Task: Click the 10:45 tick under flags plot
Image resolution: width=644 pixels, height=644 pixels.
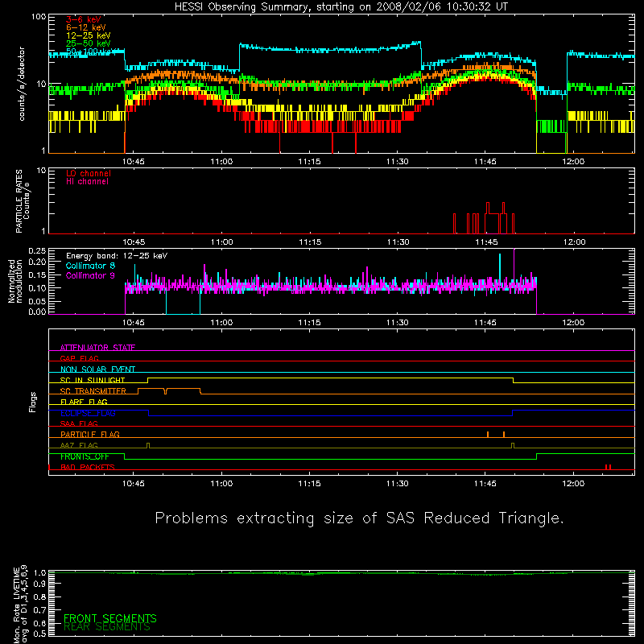Action: pyautogui.click(x=134, y=484)
